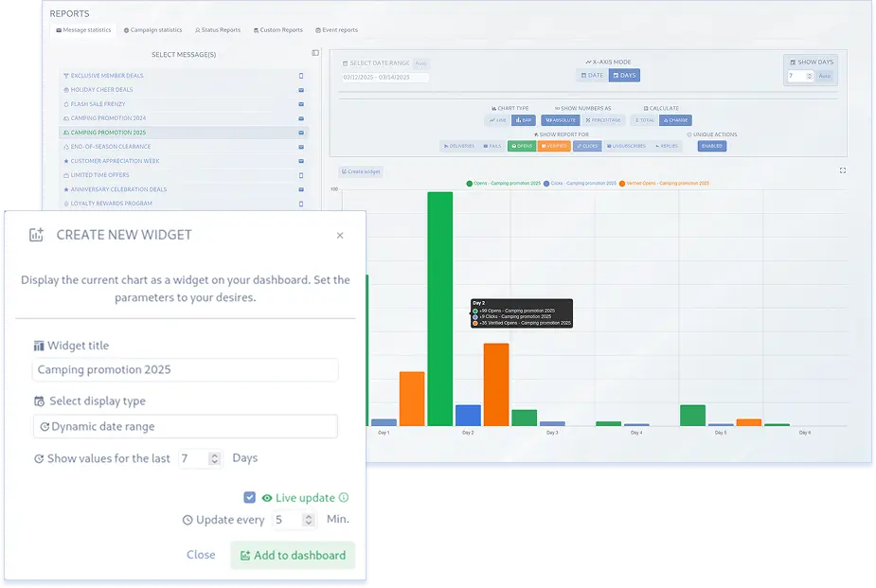
Task: Click the calendar icon next to Select Date Range
Action: [x=346, y=63]
